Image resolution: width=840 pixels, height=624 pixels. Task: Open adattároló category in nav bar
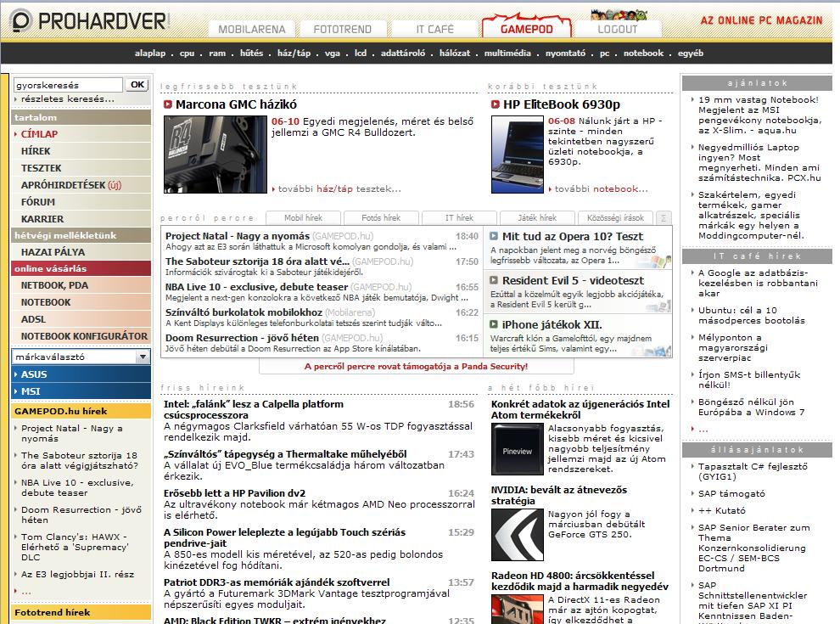[x=403, y=53]
